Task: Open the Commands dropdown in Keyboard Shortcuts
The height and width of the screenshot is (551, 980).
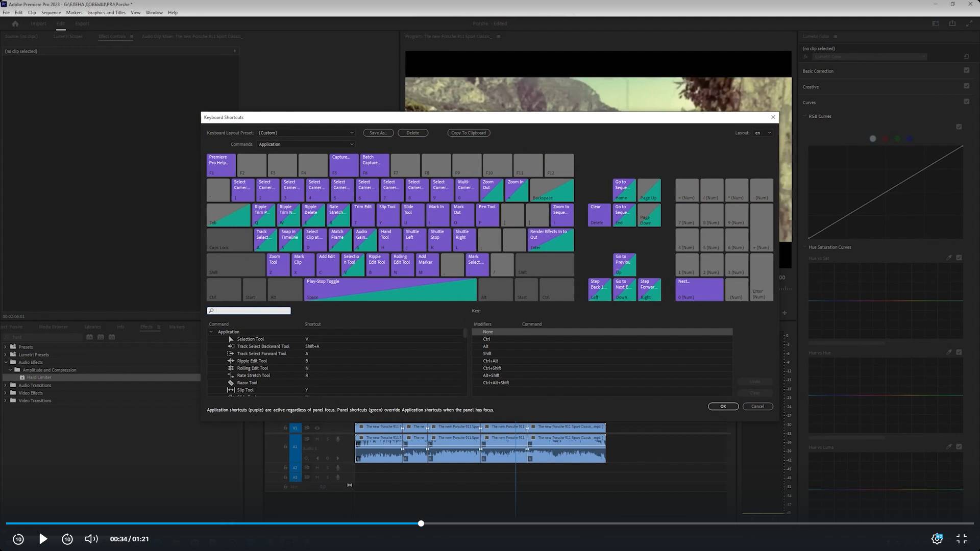Action: pos(305,144)
